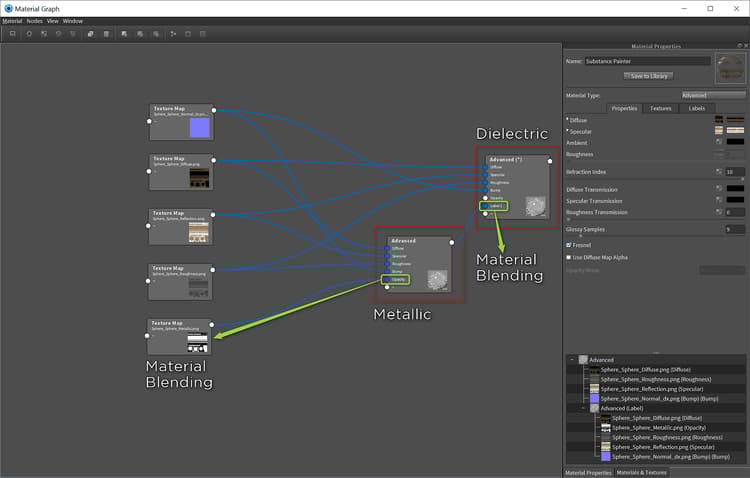
Task: Open the Material Type dropdown
Action: point(713,95)
